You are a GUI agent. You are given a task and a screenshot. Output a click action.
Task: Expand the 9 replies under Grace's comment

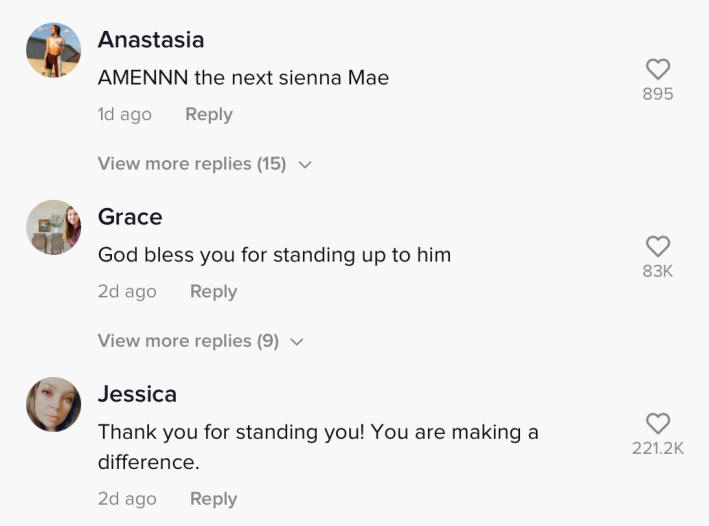[x=187, y=341]
